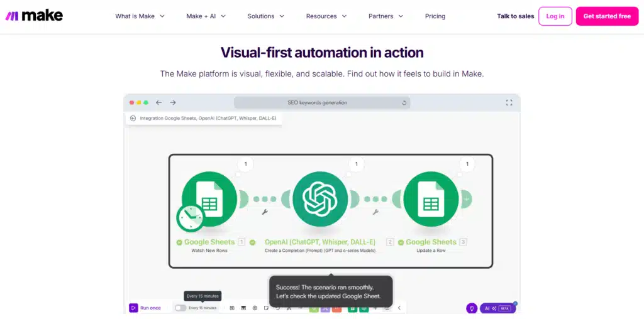
Task: Click the fullscreen expand icon
Action: (509, 102)
